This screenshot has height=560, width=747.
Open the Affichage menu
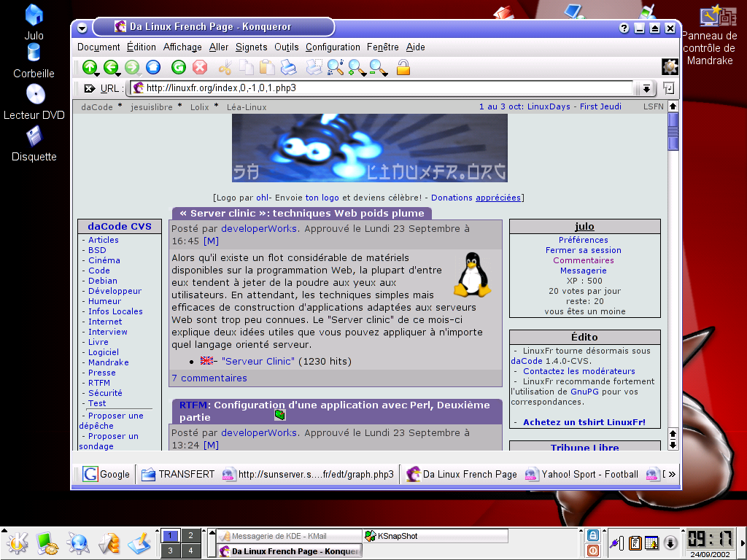click(182, 47)
